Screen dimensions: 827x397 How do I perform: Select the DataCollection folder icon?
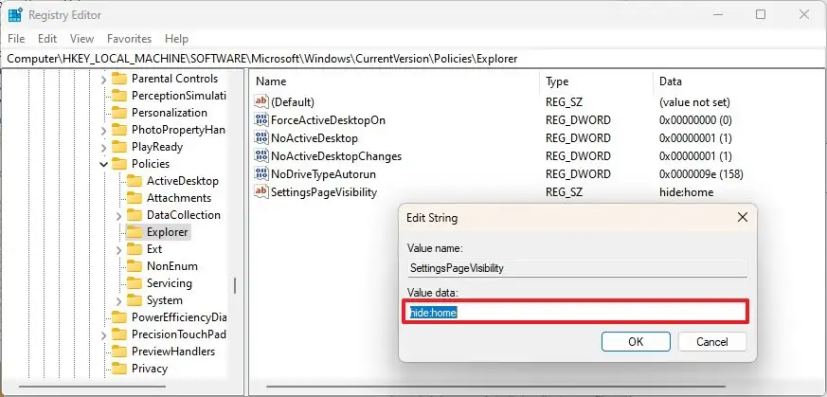pos(135,215)
